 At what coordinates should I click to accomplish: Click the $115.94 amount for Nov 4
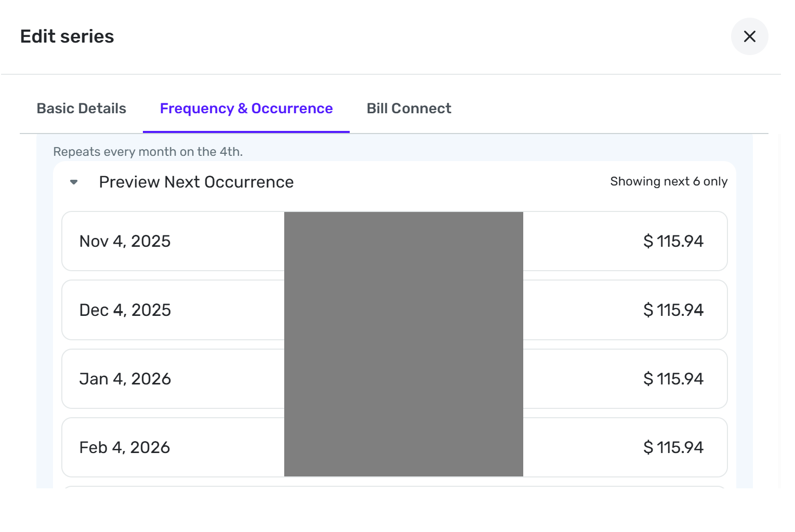coord(673,241)
